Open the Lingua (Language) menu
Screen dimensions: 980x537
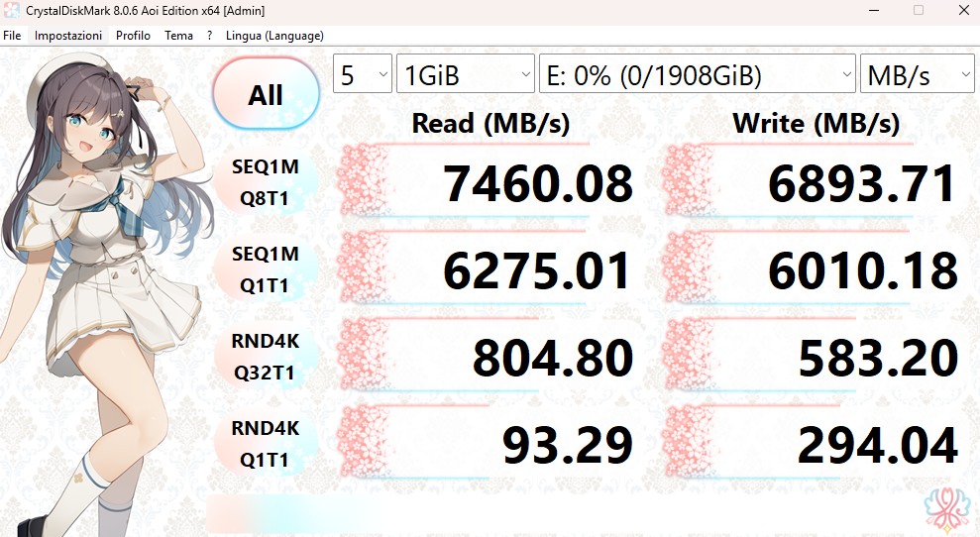[x=274, y=36]
